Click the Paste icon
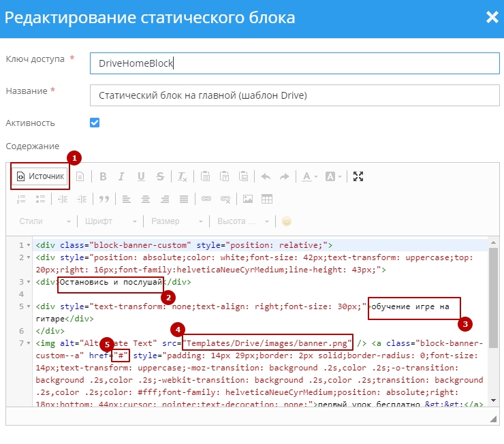Viewport: 504px width, 444px height. pos(205,176)
